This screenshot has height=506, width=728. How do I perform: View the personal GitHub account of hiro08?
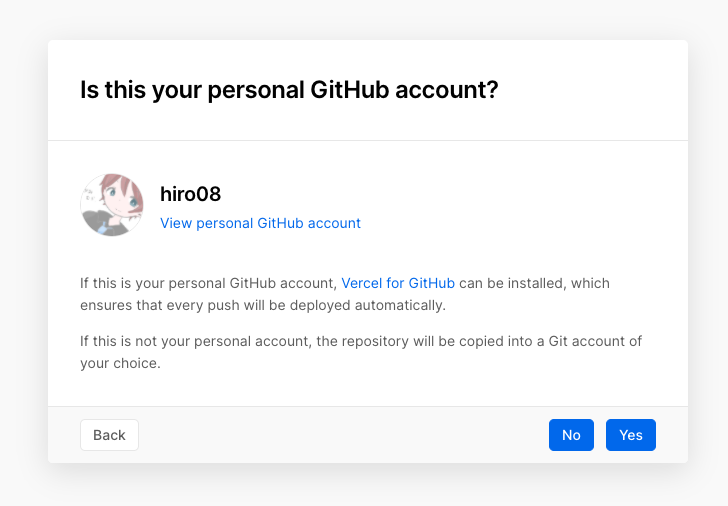pyautogui.click(x=260, y=223)
